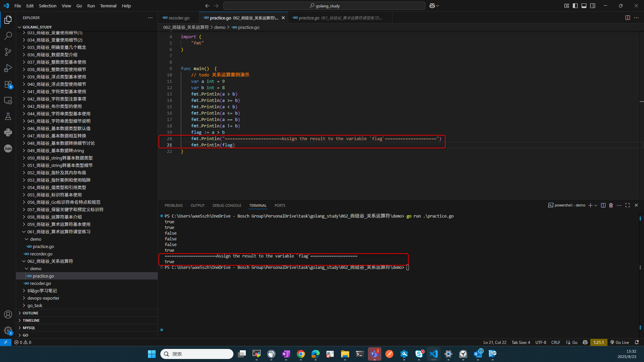Split the terminal panel
Viewport: 644px width, 362px height.
pos(603,205)
